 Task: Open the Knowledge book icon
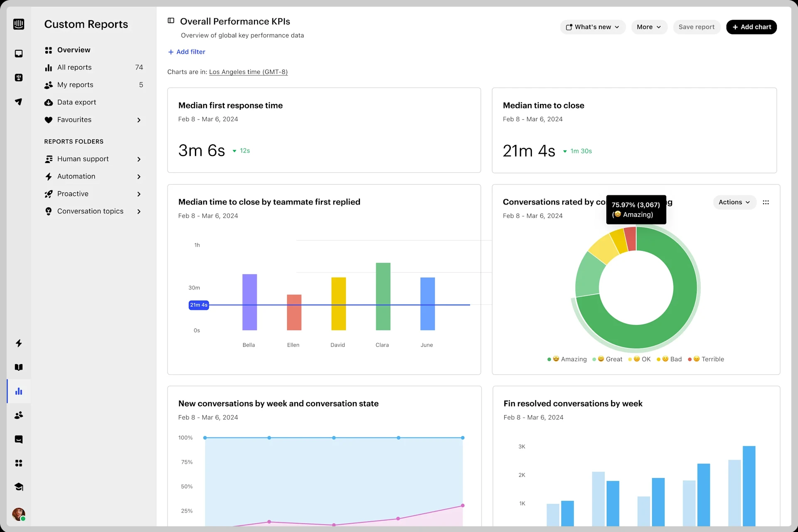[19, 367]
